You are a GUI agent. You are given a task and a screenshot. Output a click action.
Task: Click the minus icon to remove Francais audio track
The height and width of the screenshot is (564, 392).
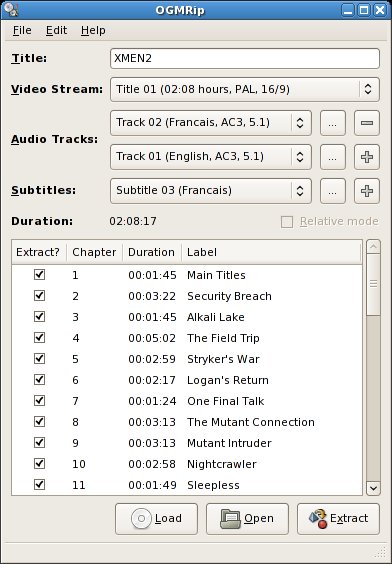coord(366,123)
